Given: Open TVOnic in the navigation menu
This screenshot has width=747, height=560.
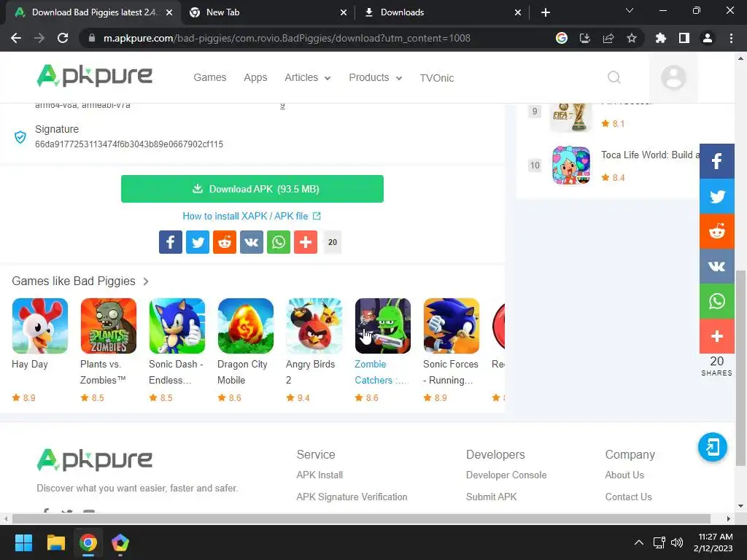Looking at the screenshot, I should click(x=436, y=78).
